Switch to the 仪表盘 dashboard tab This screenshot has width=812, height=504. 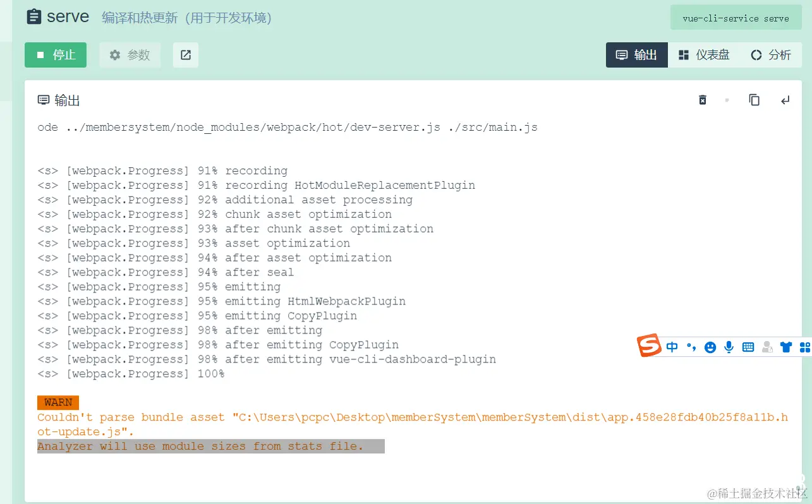704,55
